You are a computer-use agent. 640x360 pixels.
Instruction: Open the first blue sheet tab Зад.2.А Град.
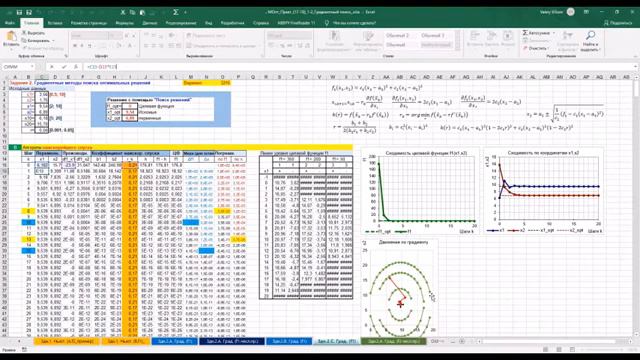(174, 341)
